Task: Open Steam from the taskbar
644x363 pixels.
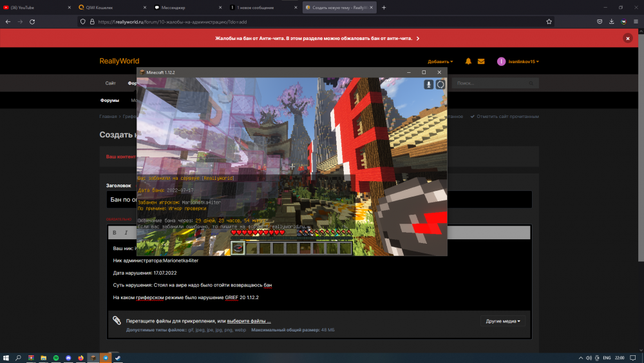Action: pyautogui.click(x=118, y=358)
